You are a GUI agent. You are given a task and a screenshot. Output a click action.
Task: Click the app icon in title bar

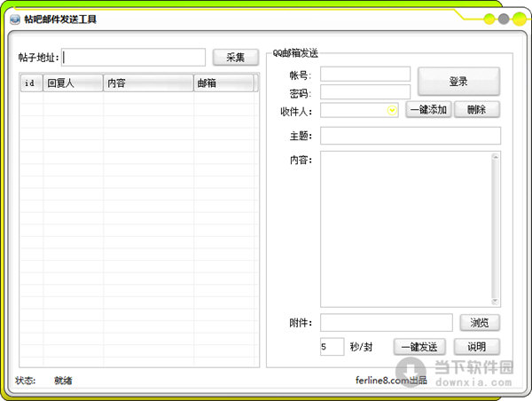(x=15, y=20)
